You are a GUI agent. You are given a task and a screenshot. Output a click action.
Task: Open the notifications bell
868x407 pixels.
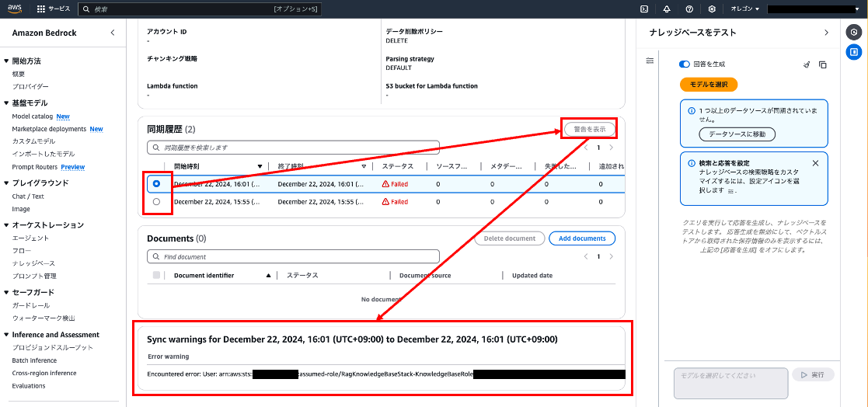tap(667, 9)
